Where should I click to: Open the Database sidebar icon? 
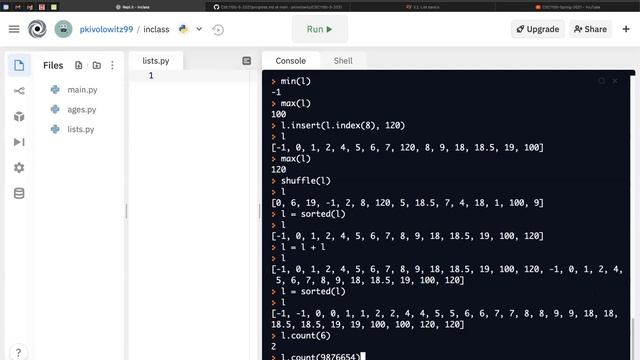pyautogui.click(x=19, y=193)
